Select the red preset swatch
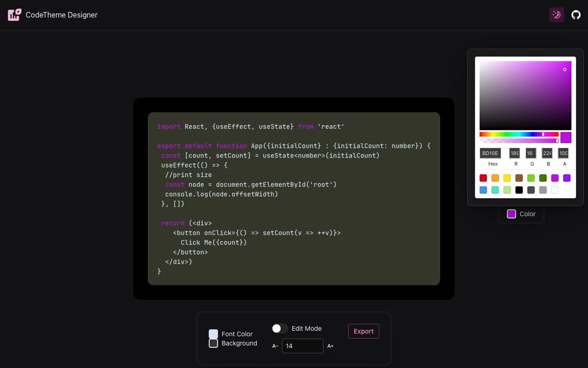The height and width of the screenshot is (368, 588). click(483, 178)
